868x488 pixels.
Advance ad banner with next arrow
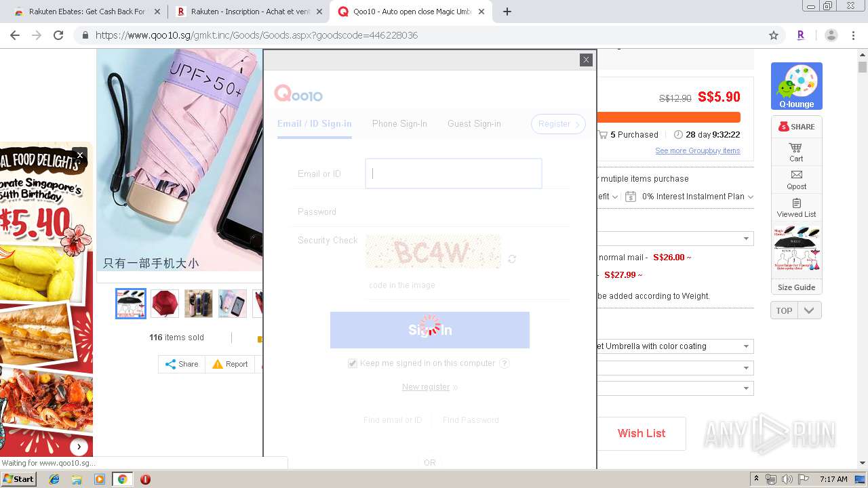(x=79, y=447)
